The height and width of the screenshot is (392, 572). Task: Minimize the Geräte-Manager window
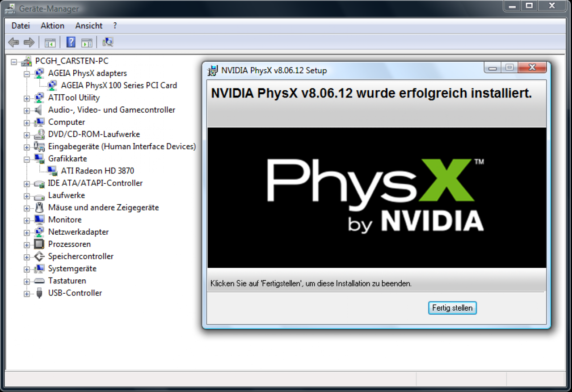click(x=513, y=5)
